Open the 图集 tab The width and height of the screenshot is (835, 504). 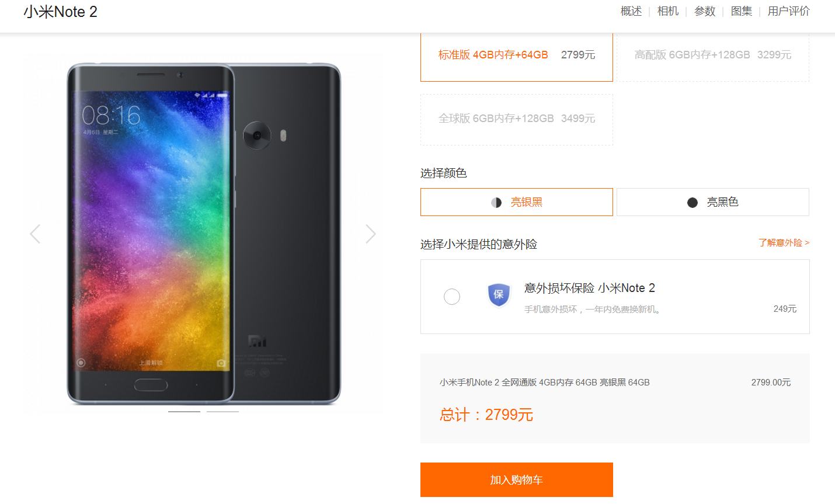point(742,11)
